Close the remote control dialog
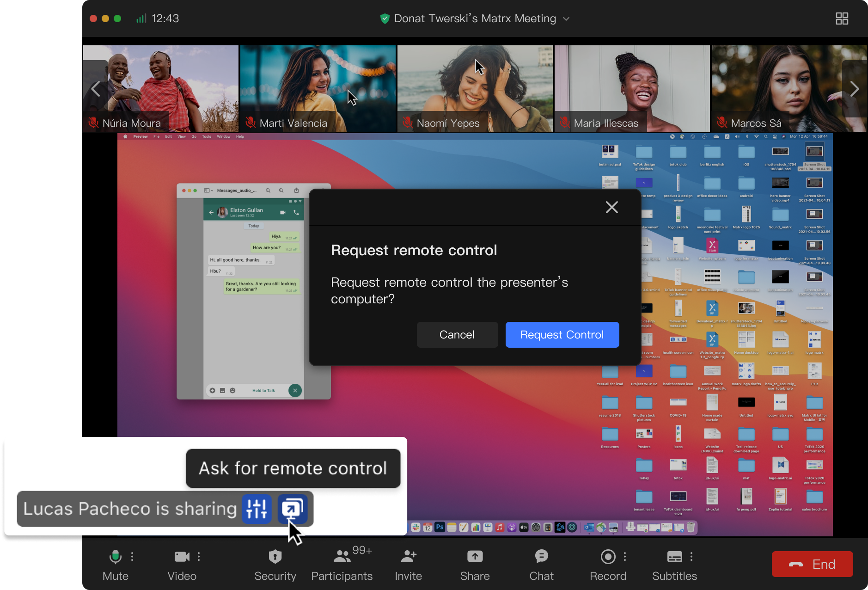Screen dimensions: 868x590 (x=611, y=207)
